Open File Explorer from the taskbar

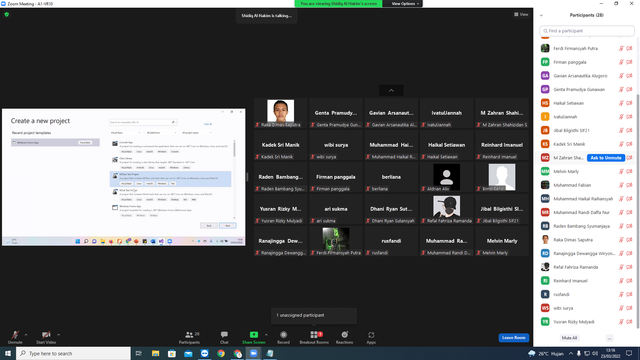point(156,353)
